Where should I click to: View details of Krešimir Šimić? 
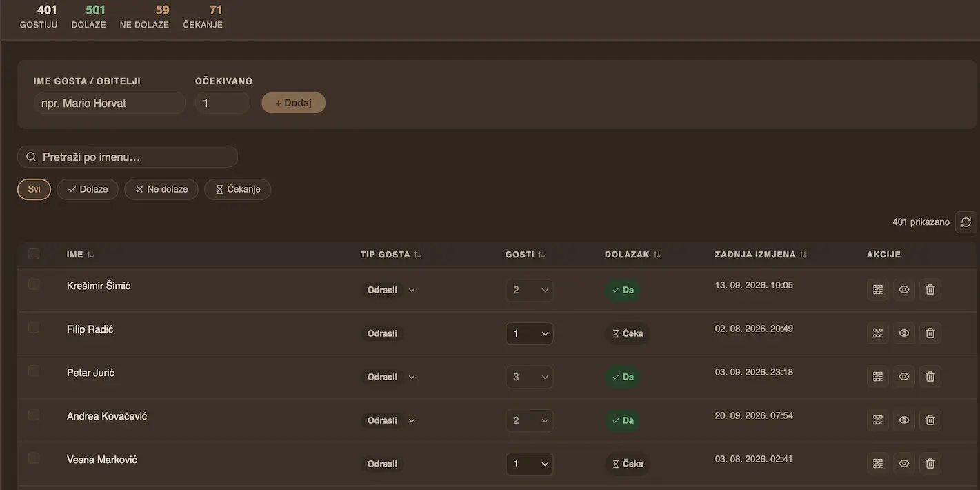click(904, 290)
